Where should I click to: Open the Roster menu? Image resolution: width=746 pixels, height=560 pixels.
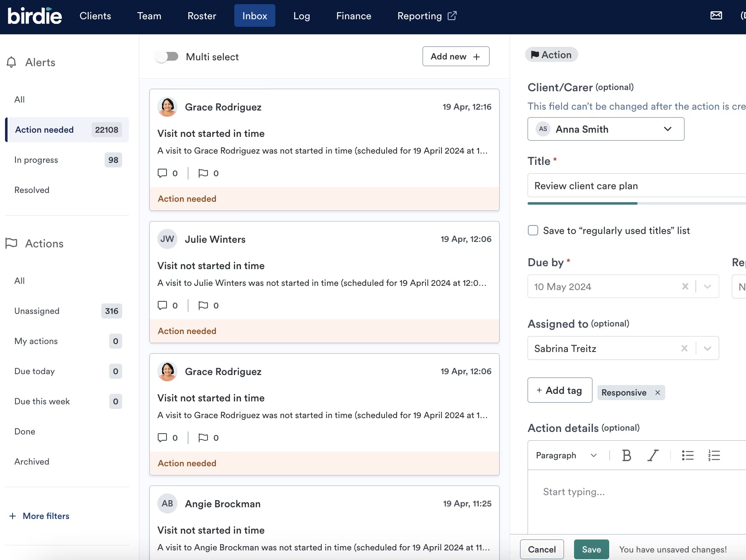(x=202, y=16)
